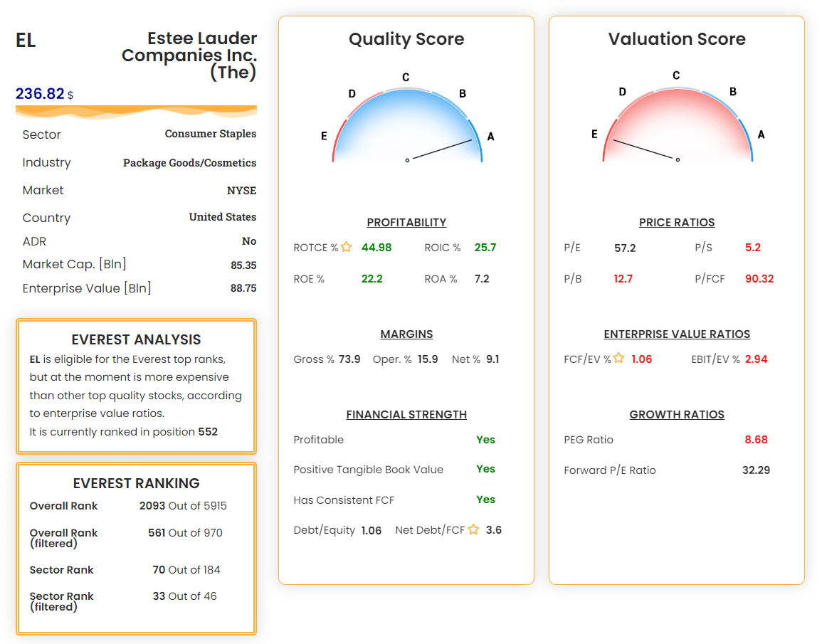Click the EVEREST ANALYSIS box heading

click(137, 339)
